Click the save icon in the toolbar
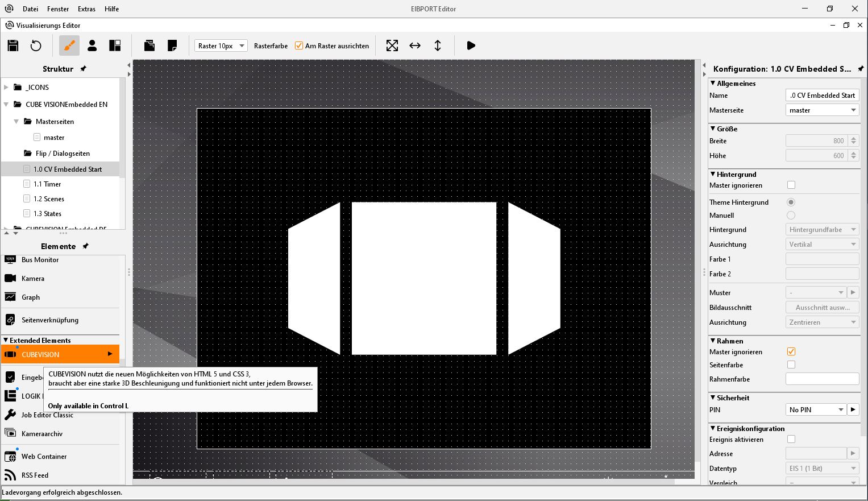Viewport: 868px width, 501px height. tap(13, 45)
